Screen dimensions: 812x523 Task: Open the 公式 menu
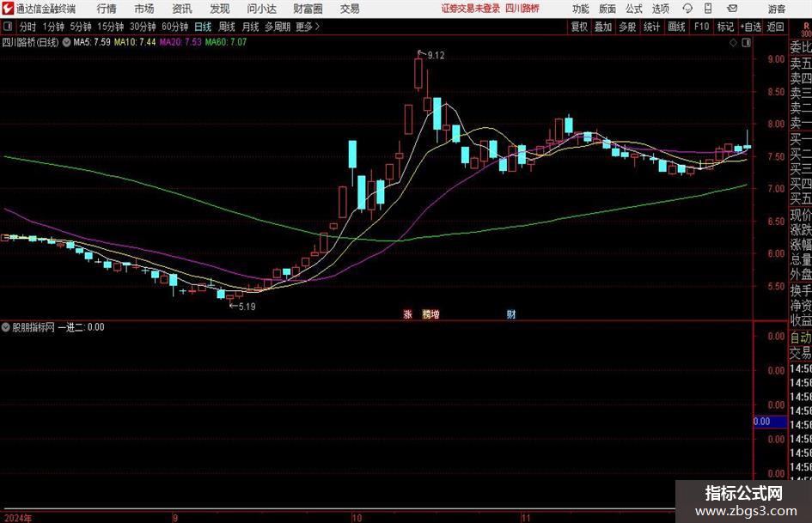tap(634, 9)
